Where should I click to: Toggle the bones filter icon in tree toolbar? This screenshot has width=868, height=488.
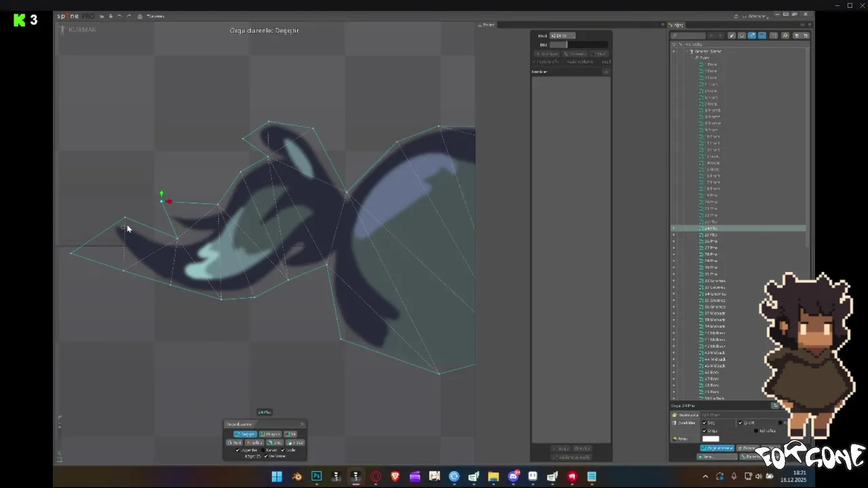coord(732,35)
